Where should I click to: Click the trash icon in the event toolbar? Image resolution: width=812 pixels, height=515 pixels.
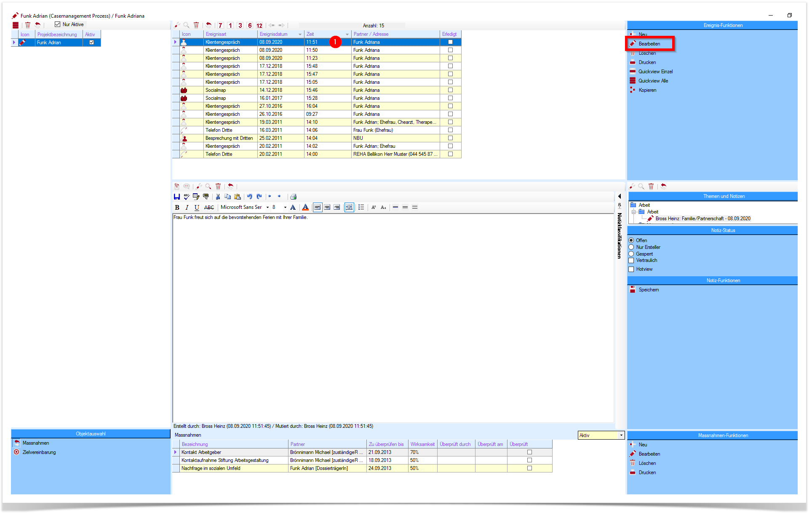point(196,25)
